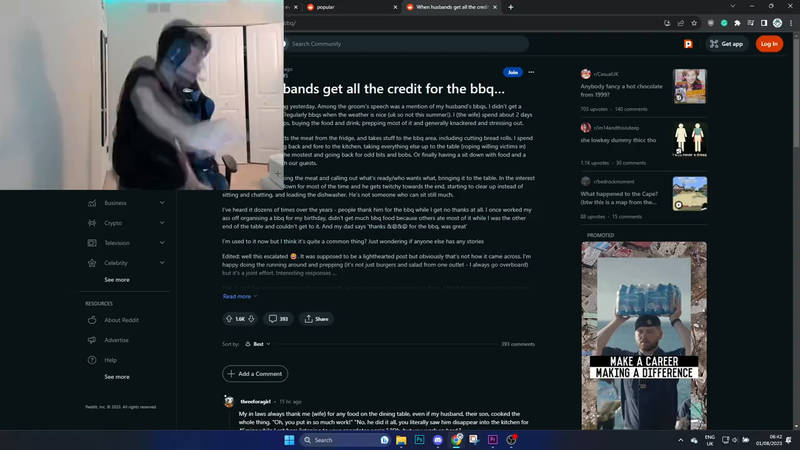Click the media control icon in toolbar

point(751,23)
